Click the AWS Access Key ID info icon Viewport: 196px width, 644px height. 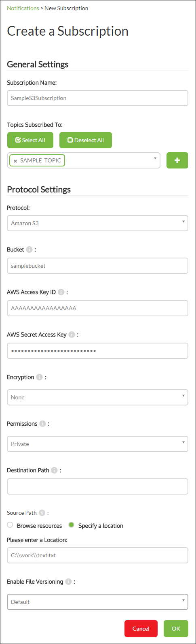(x=61, y=292)
